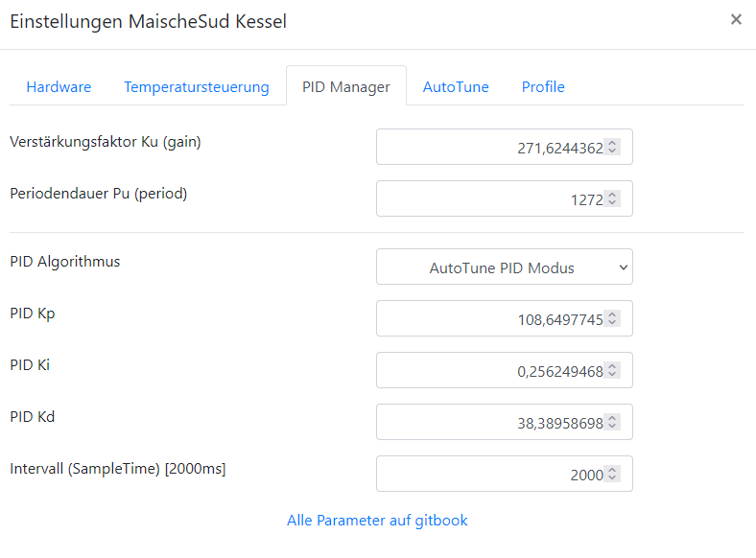This screenshot has height=558, width=756.
Task: Click the stepper arrows on SampleTime field
Action: 613,474
